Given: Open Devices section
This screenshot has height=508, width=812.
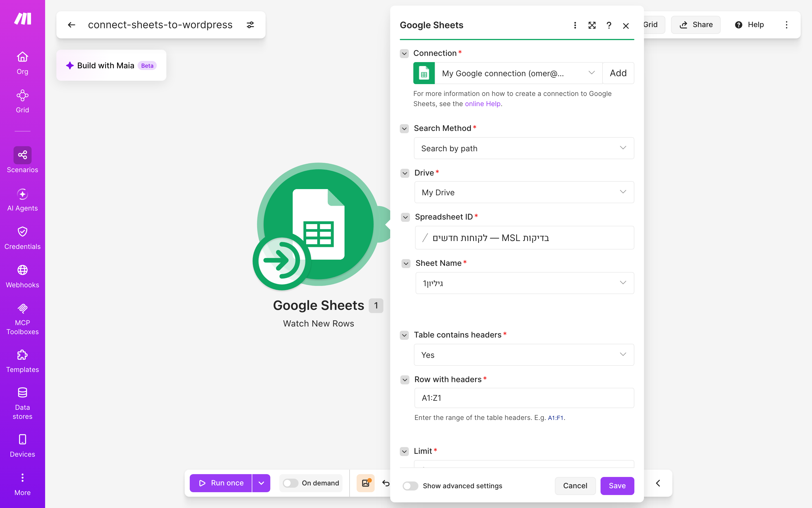Looking at the screenshot, I should [x=23, y=446].
